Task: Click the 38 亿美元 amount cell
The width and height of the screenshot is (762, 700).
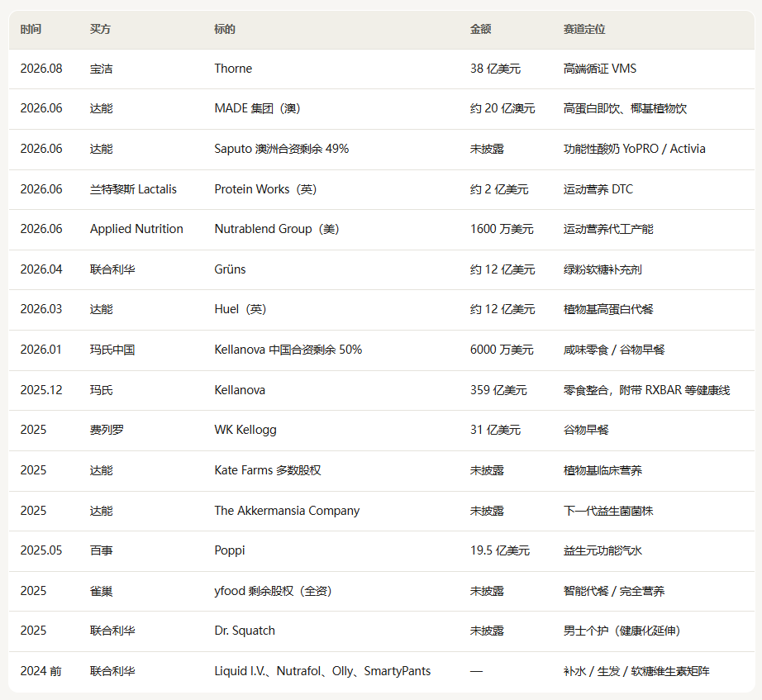Action: click(495, 69)
